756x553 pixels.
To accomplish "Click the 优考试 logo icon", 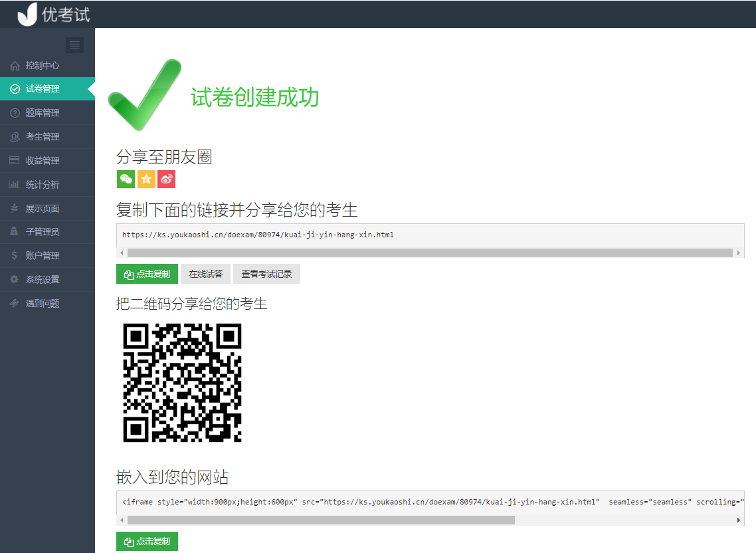I will click(x=27, y=14).
